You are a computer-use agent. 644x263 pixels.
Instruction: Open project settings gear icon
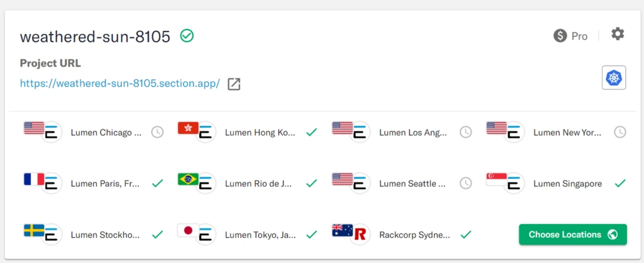(618, 34)
